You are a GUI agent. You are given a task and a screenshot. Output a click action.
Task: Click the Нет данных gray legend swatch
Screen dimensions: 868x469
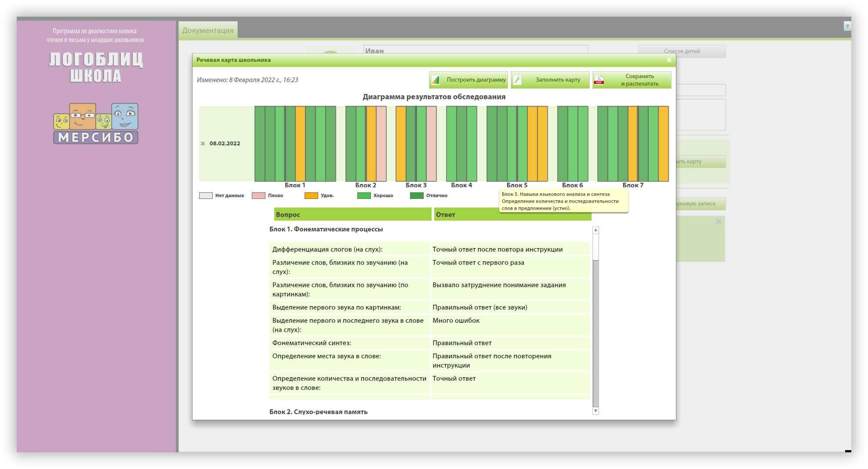click(206, 196)
